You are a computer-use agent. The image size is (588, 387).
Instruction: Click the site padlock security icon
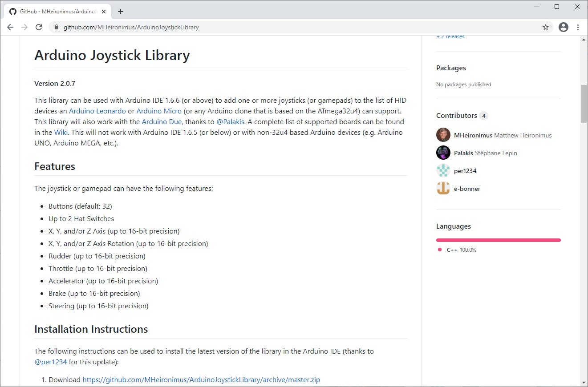(x=56, y=28)
